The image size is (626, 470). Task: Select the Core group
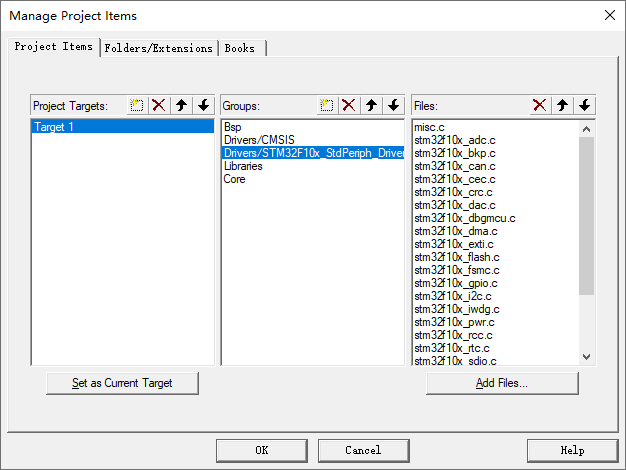tap(313, 179)
